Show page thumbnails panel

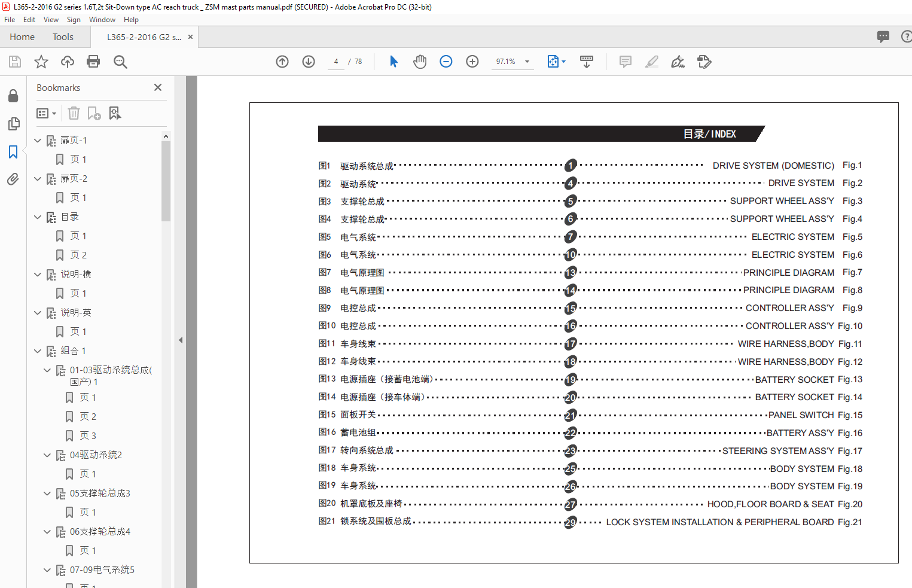13,124
